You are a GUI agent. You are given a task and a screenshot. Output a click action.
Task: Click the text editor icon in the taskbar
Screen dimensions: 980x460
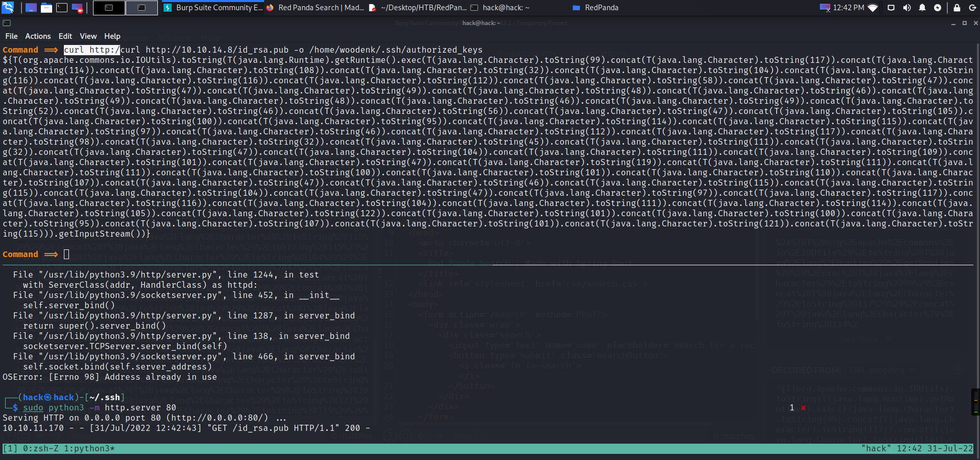tap(372, 8)
